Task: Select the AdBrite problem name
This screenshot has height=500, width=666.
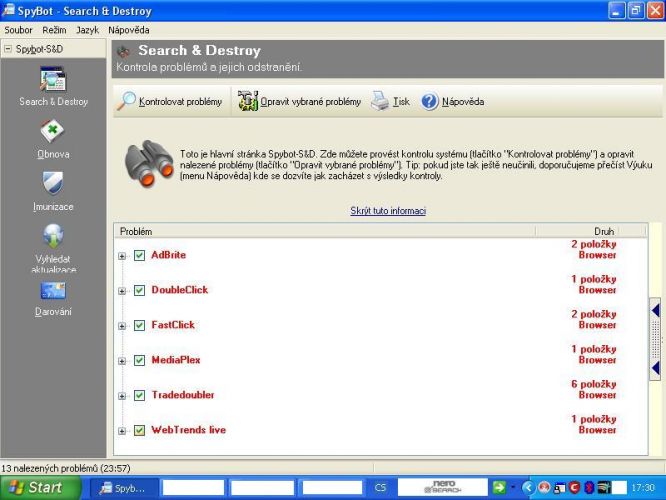Action: pos(169,255)
